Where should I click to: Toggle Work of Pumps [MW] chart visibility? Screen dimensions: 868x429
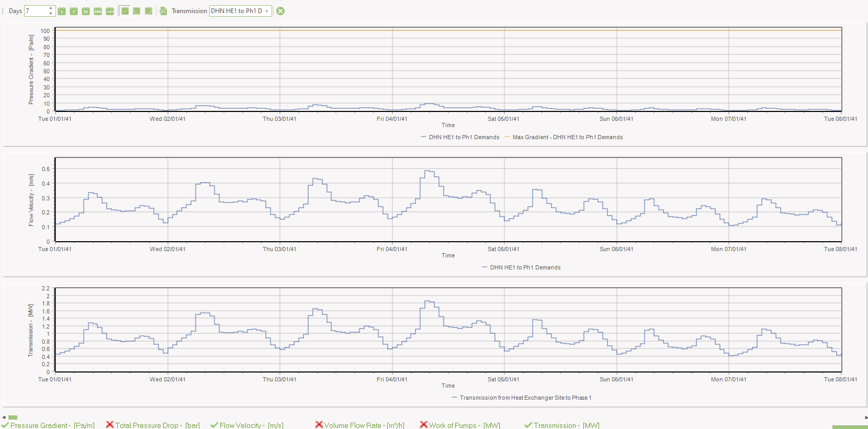460,425
